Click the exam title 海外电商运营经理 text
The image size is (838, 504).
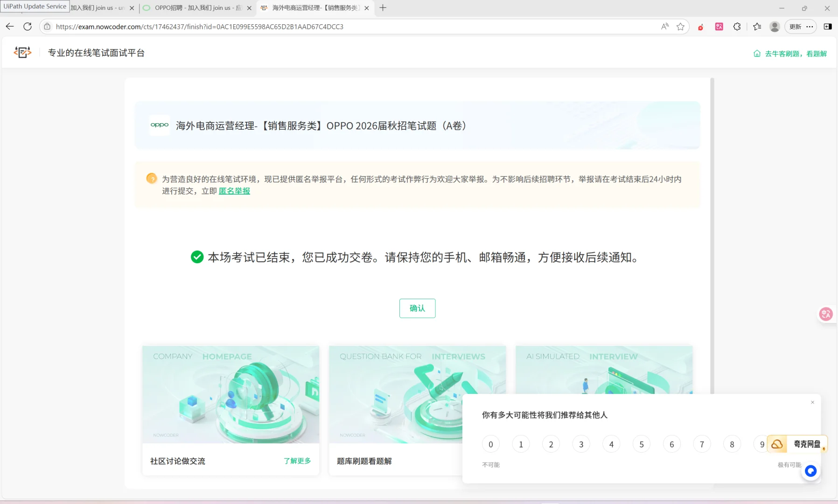321,126
